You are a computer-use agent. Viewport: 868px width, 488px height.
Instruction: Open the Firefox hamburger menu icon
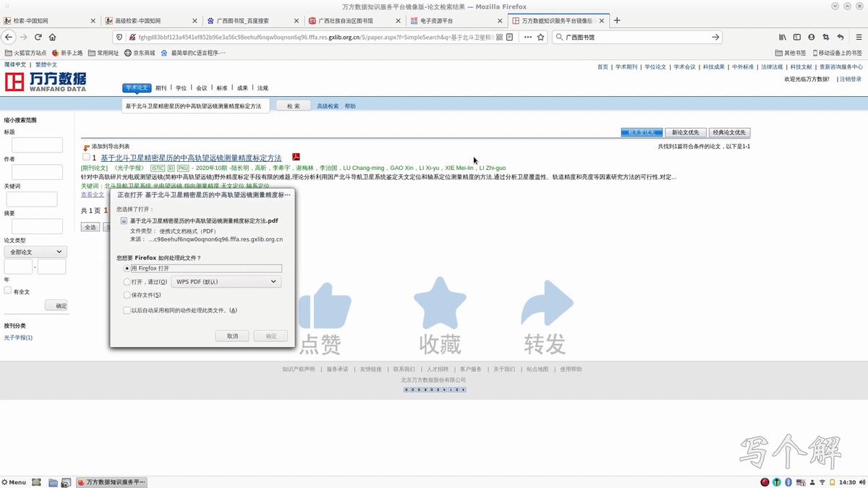click(x=860, y=36)
